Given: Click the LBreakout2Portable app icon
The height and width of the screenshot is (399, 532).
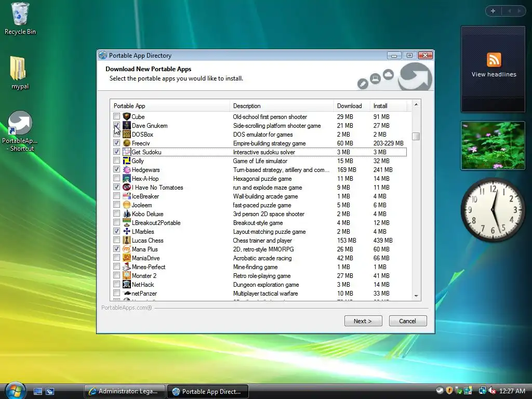Looking at the screenshot, I should point(127,222).
